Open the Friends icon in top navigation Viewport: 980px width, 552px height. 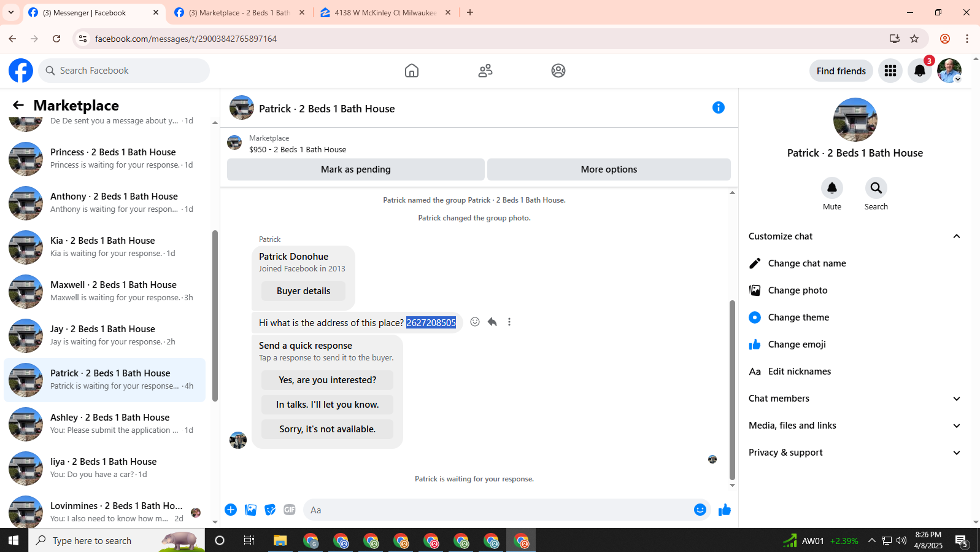(485, 71)
